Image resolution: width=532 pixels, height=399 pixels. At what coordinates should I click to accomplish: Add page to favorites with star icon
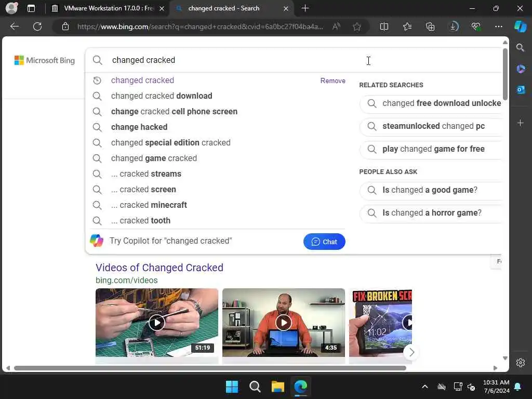356,26
